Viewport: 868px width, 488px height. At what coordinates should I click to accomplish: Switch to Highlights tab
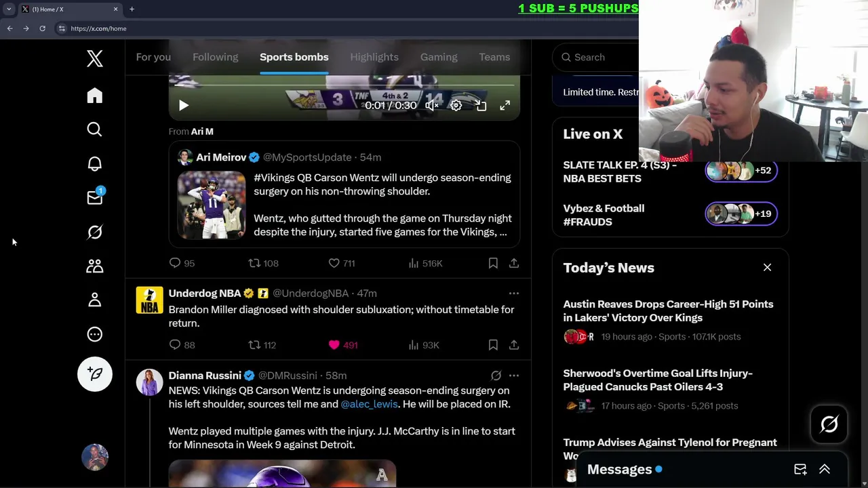click(374, 57)
